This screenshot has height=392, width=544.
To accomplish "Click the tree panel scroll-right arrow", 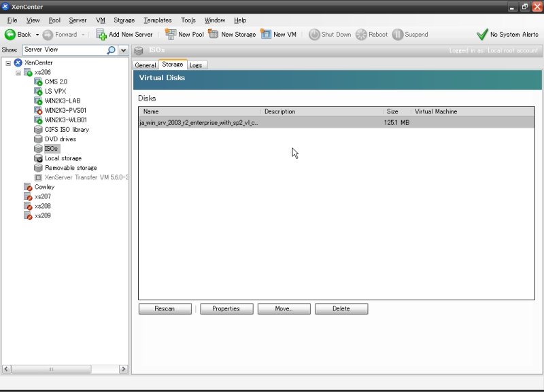I will click(123, 369).
